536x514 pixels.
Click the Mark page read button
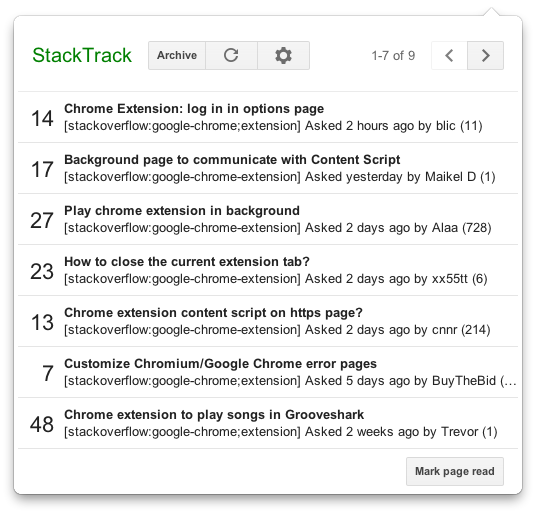pyautogui.click(x=455, y=471)
